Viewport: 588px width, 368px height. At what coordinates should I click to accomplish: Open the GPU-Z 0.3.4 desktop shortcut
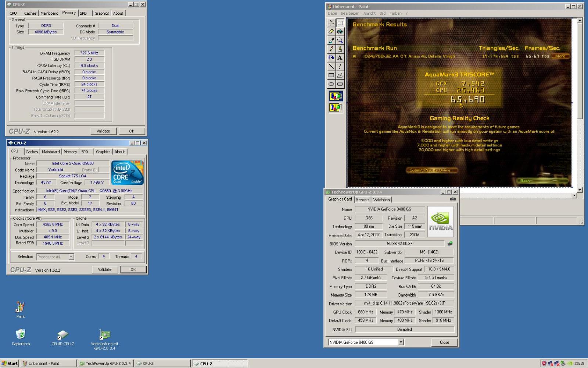pyautogui.click(x=105, y=340)
